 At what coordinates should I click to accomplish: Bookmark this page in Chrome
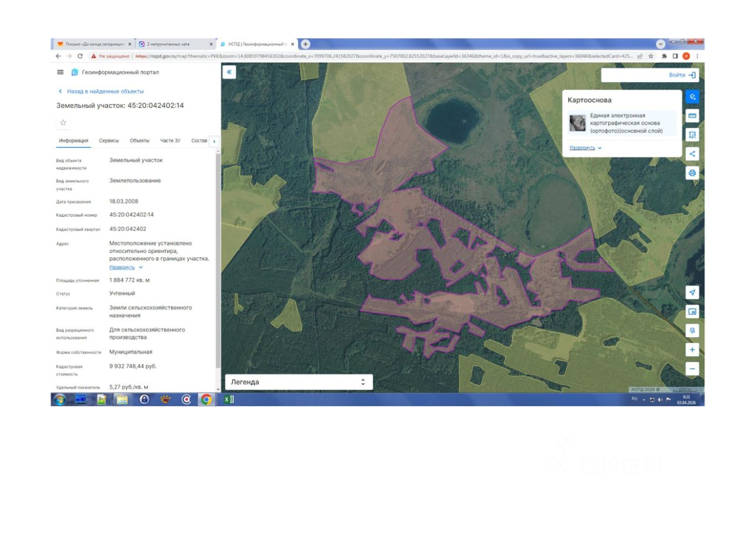pyautogui.click(x=651, y=56)
